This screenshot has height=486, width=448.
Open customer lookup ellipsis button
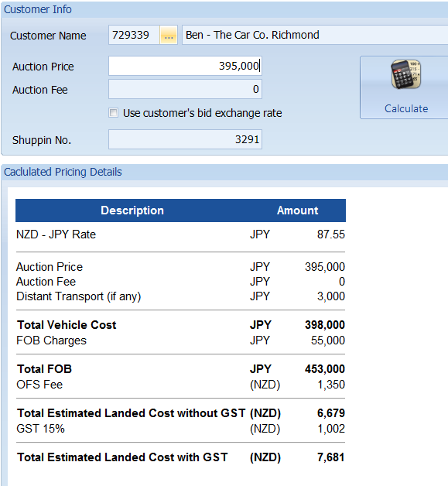(x=169, y=35)
